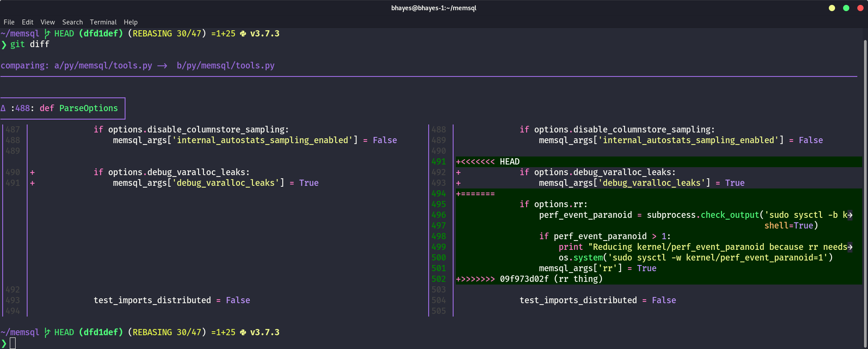
Task: Click '>>>>>>>> 09f973d02f (rr thing)' line
Action: click(x=529, y=279)
